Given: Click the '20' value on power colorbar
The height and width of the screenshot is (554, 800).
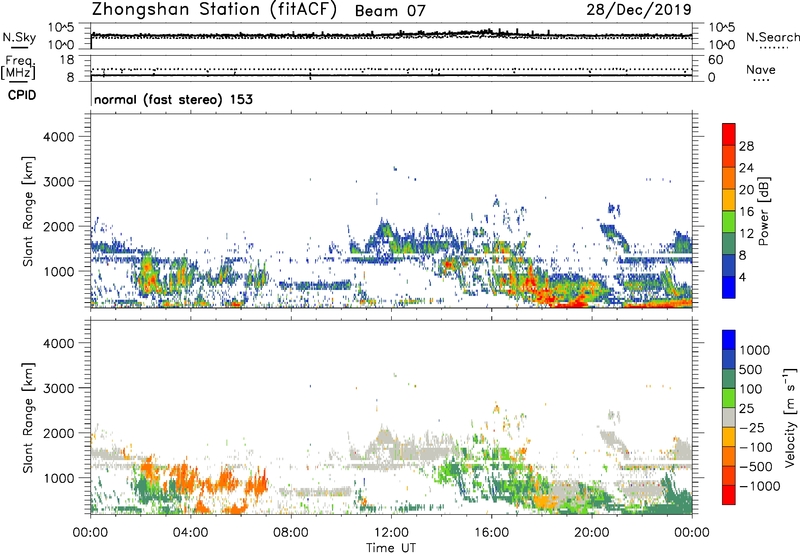Looking at the screenshot, I should [x=746, y=190].
